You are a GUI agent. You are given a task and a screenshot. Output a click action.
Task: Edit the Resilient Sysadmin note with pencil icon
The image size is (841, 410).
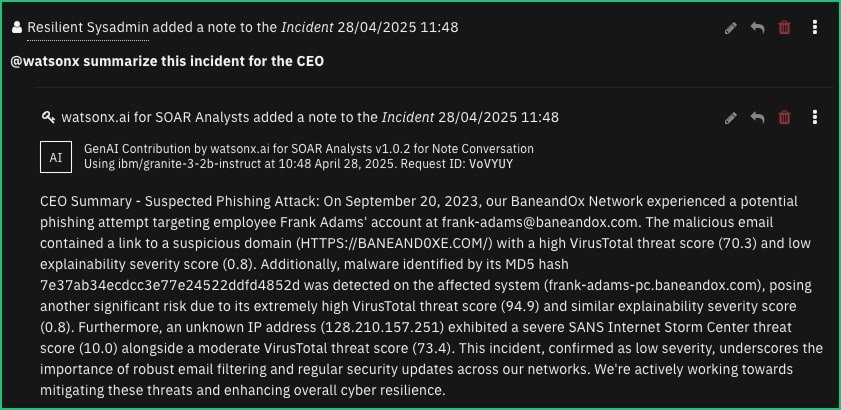(731, 27)
